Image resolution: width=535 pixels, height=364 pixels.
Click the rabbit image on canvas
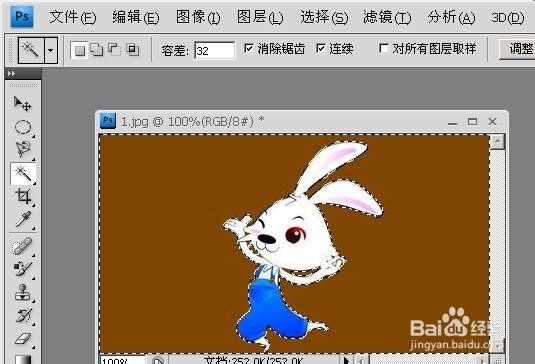[x=302, y=246]
